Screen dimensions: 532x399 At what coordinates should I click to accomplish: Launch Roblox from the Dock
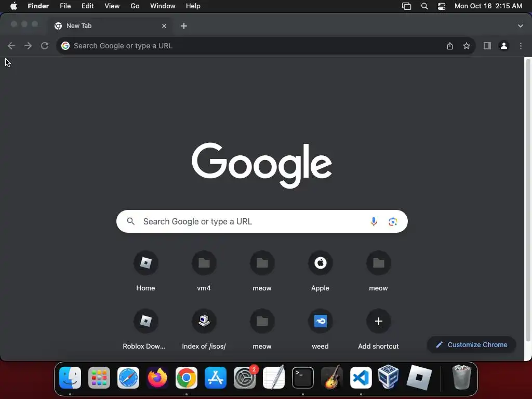pos(419,378)
